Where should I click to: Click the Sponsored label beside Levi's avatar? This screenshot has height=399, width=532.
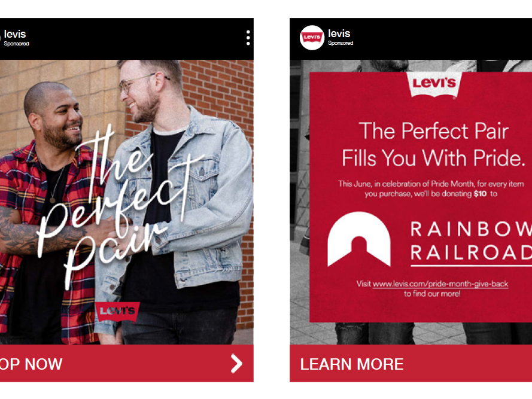click(x=341, y=43)
